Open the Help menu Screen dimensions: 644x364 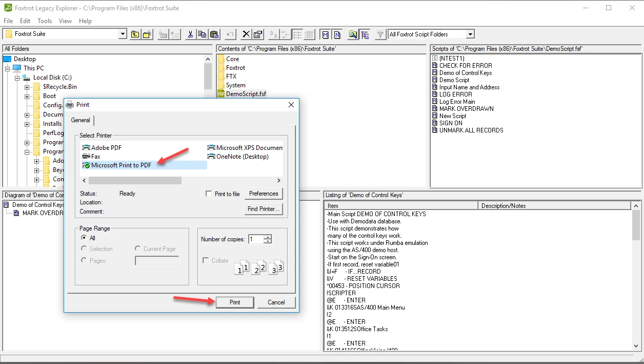(85, 21)
